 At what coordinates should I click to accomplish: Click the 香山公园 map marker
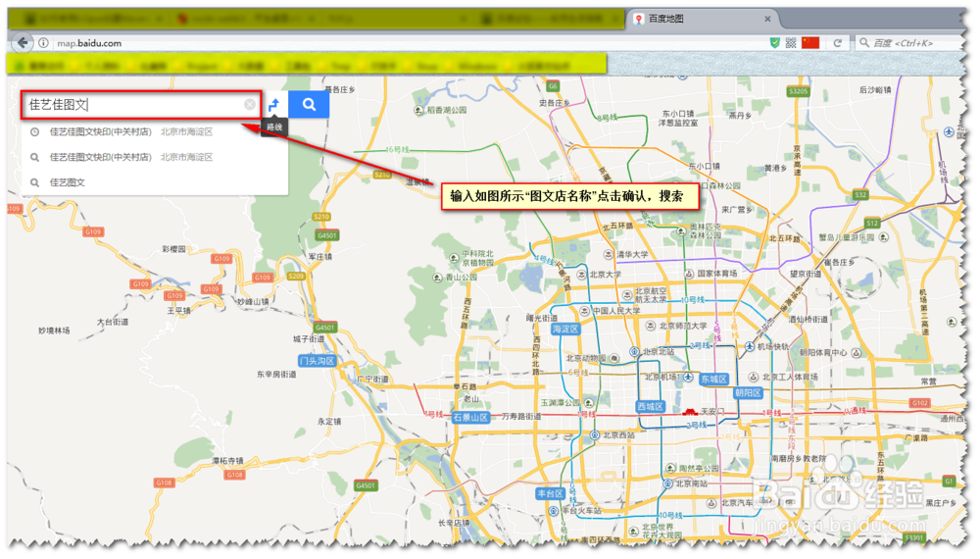437,277
